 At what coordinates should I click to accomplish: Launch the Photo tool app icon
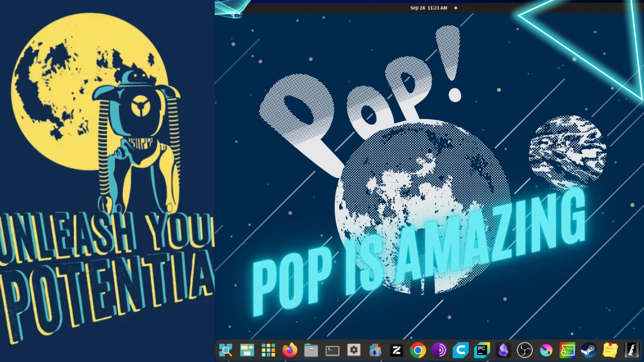click(x=568, y=350)
